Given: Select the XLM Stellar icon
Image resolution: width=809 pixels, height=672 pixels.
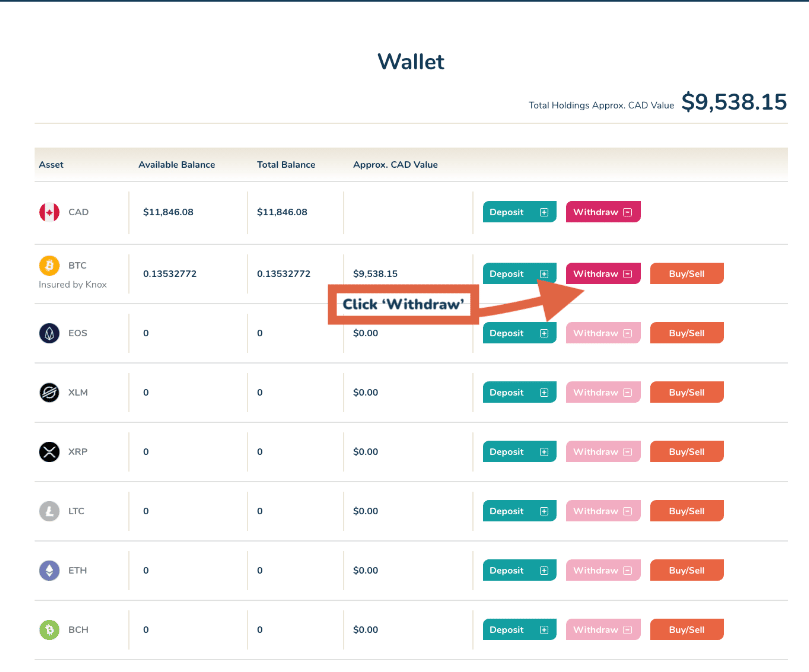Looking at the screenshot, I should point(48,392).
